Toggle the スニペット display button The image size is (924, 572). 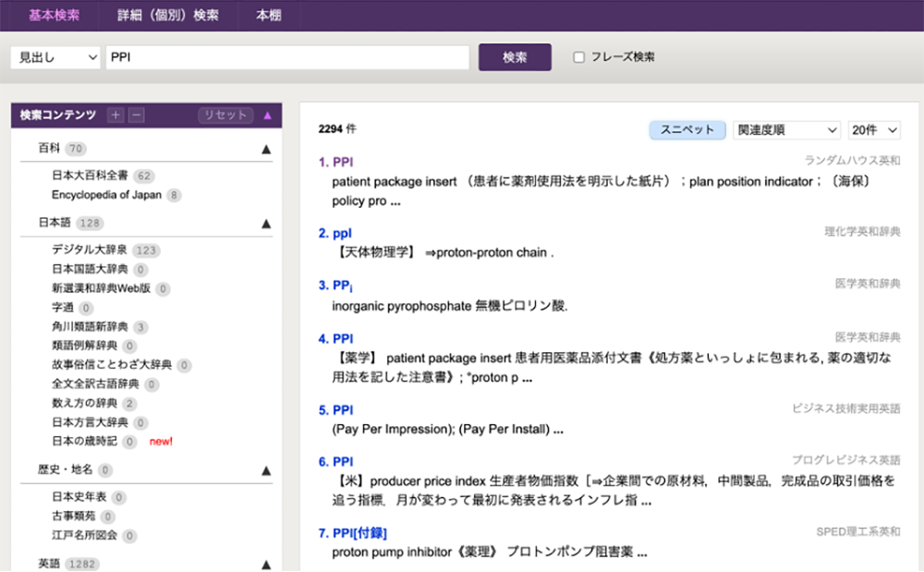687,130
